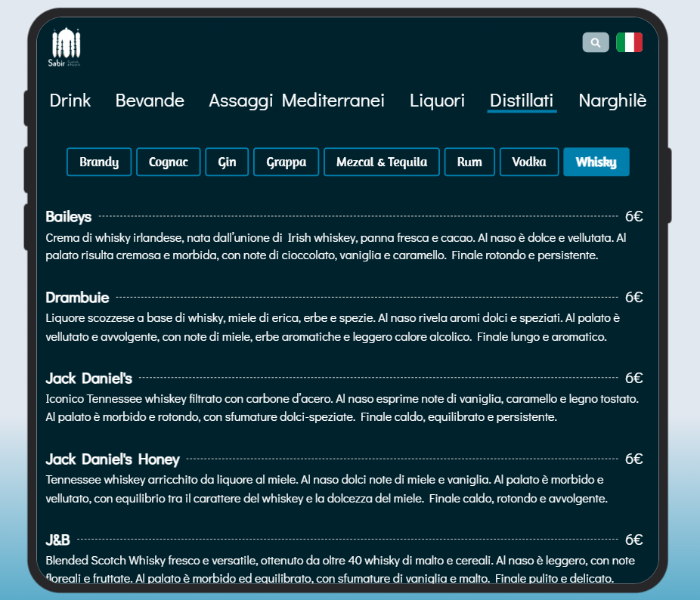
Task: Click the description 'Blended Scotch Whisky fresco e versatile'
Action: point(340,569)
